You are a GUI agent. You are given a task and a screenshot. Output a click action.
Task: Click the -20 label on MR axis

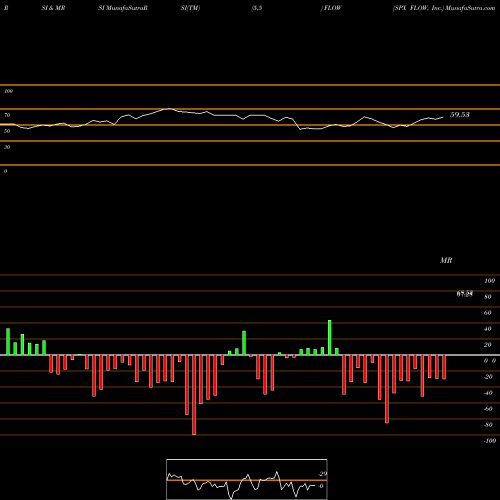pyautogui.click(x=488, y=377)
